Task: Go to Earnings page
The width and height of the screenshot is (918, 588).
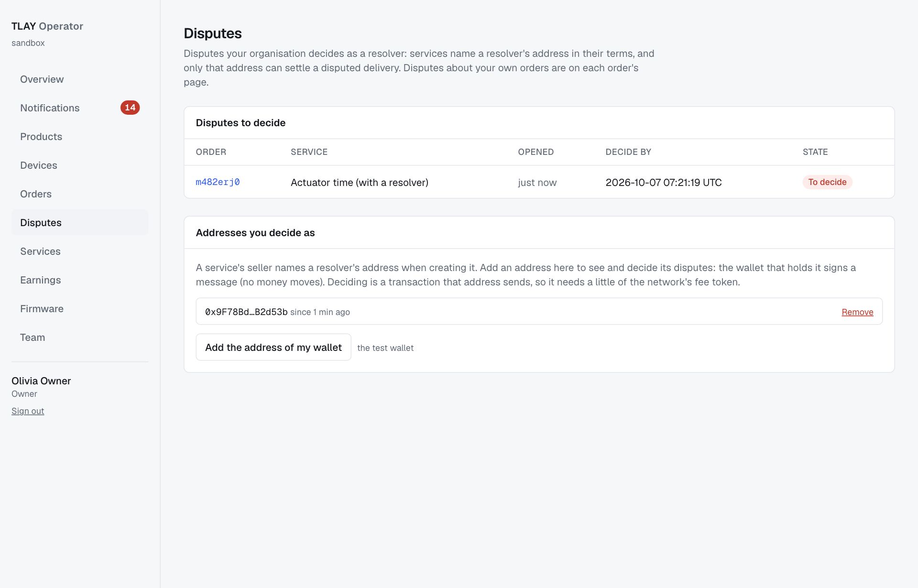Action: pyautogui.click(x=80, y=280)
